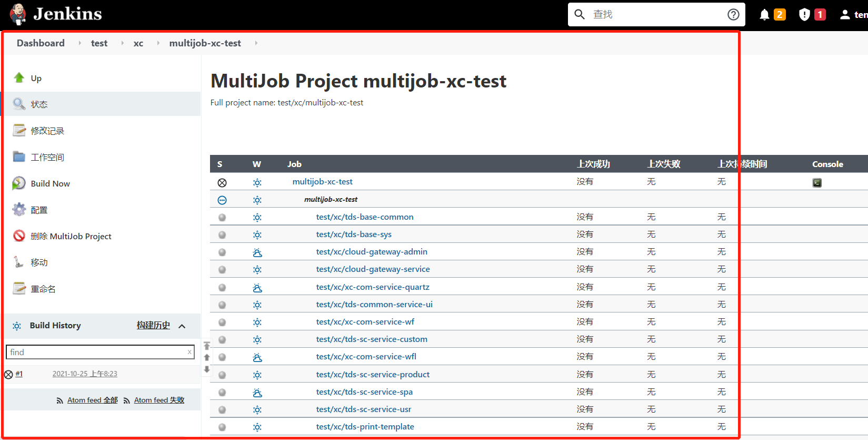Click the 移动 move icon
Image resolution: width=868 pixels, height=440 pixels.
pyautogui.click(x=19, y=262)
